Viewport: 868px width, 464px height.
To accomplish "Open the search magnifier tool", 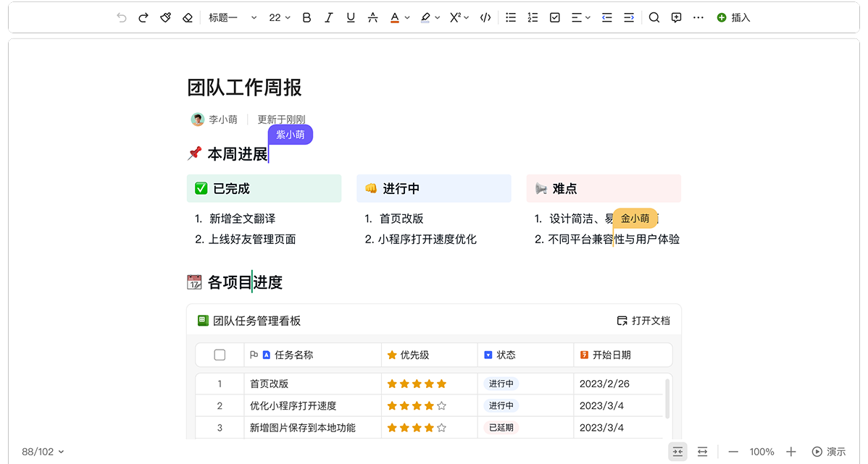I will click(654, 17).
